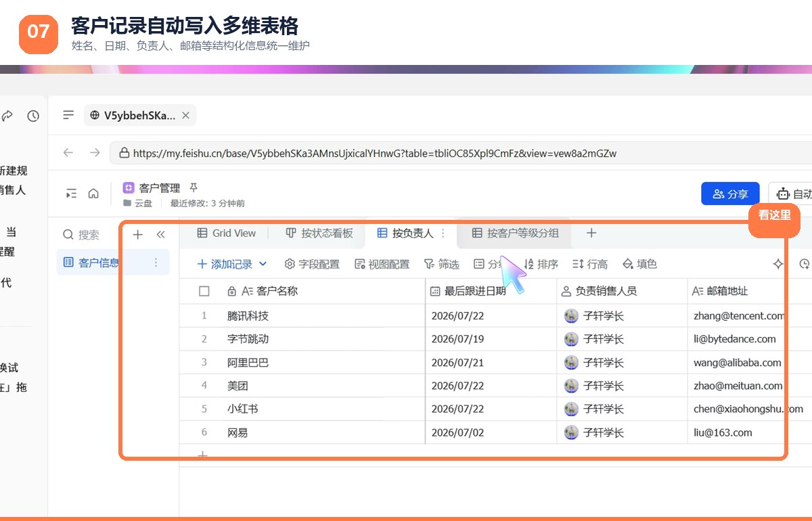Click the 负责销售人员 column header
The width and height of the screenshot is (812, 521).
pyautogui.click(x=622, y=292)
